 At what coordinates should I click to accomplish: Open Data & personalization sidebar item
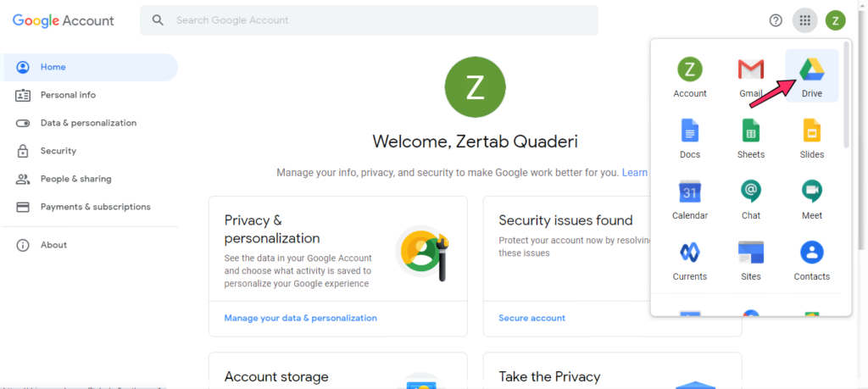(90, 123)
